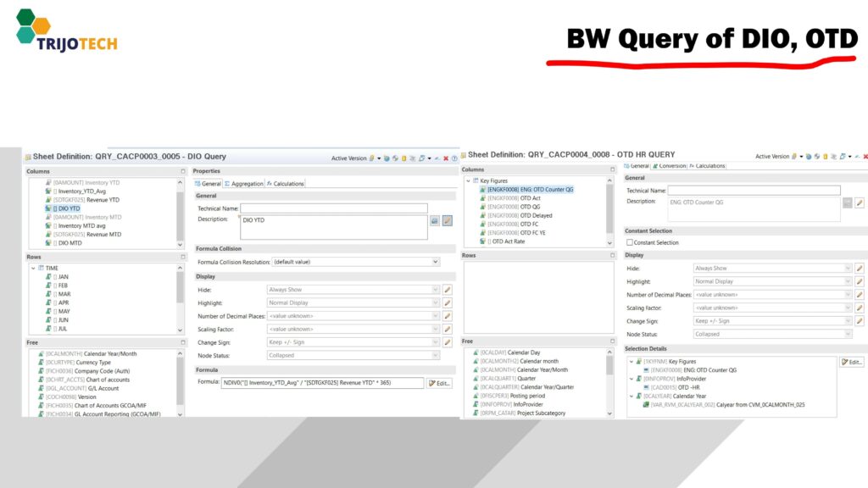Click pencil icon next to Hide in DIO Query

click(x=447, y=290)
